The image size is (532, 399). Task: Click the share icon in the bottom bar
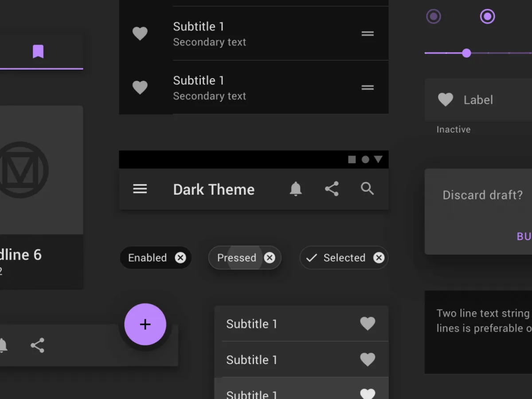pyautogui.click(x=37, y=345)
